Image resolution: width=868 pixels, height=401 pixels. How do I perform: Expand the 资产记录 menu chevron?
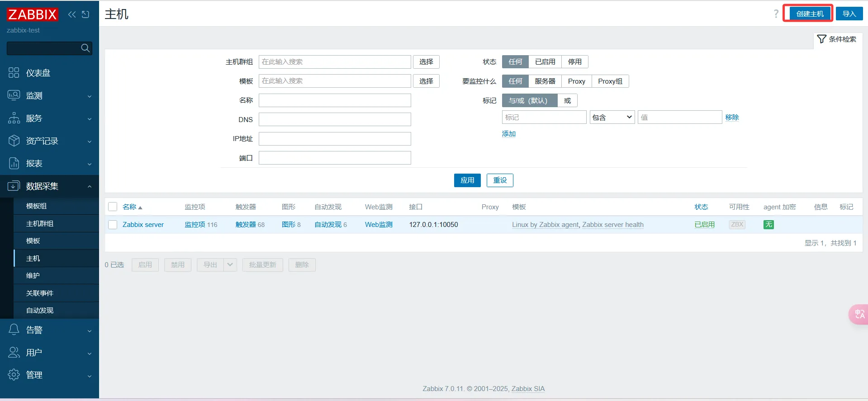click(x=90, y=141)
